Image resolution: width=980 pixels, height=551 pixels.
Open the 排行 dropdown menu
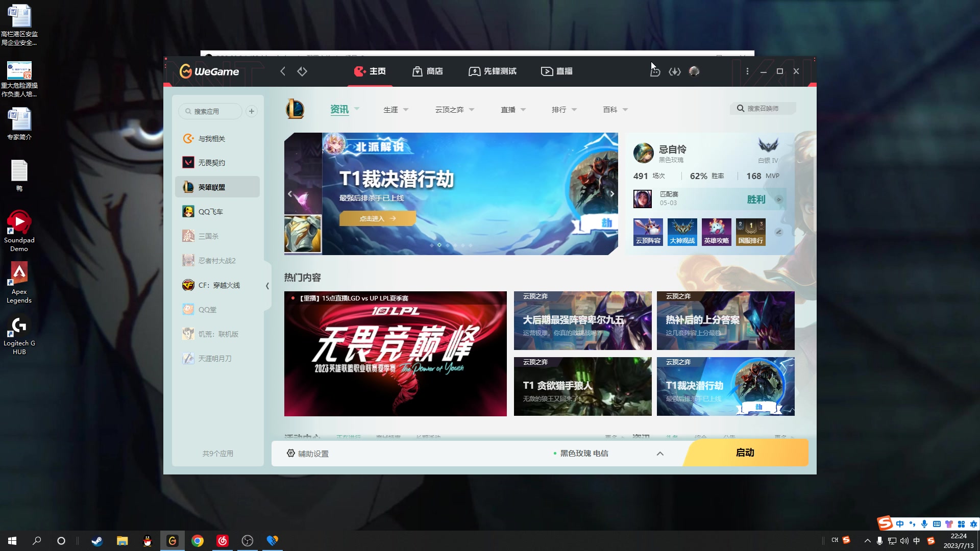pos(565,109)
